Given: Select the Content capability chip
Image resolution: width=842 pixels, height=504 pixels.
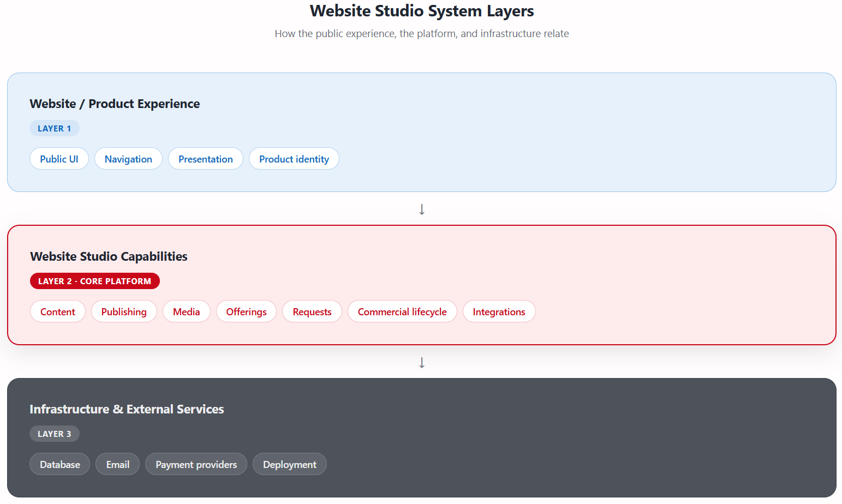Looking at the screenshot, I should point(58,311).
